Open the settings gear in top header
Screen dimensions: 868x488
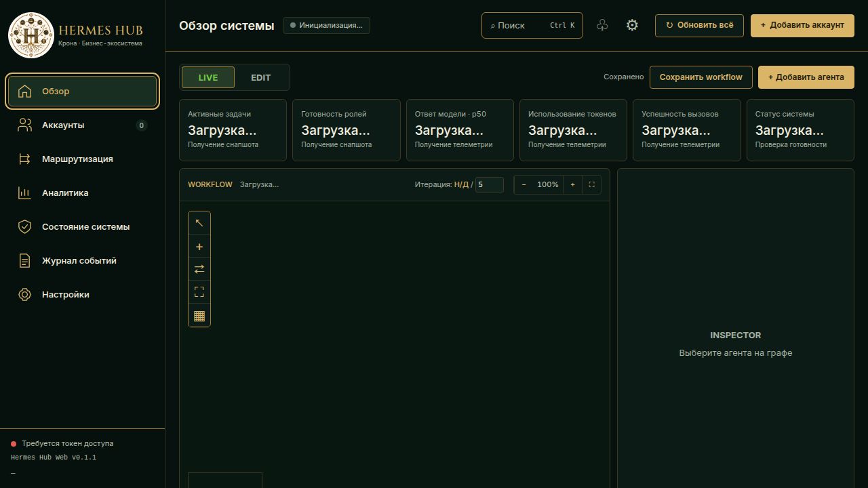click(632, 25)
